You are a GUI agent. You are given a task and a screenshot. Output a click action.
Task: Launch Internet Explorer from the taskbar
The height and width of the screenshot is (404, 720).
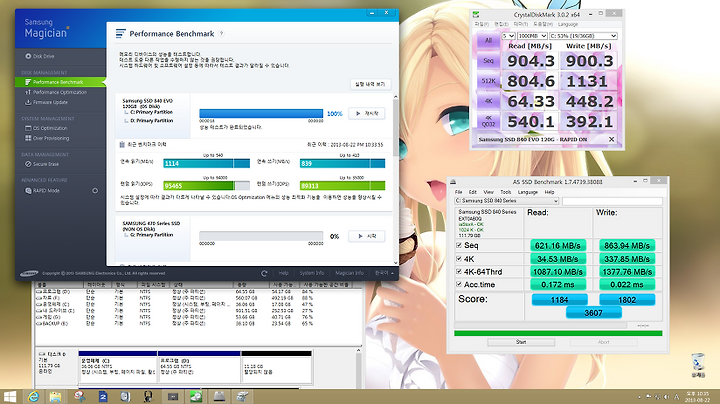click(x=34, y=397)
